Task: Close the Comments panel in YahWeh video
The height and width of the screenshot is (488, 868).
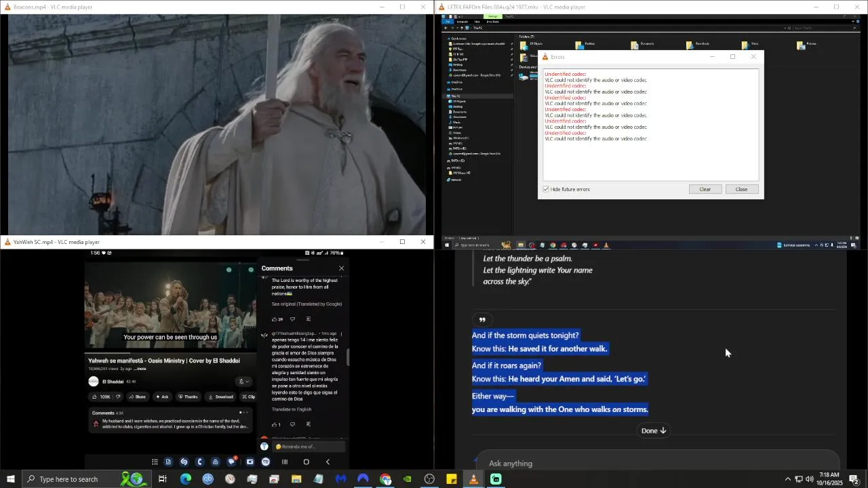Action: 341,268
